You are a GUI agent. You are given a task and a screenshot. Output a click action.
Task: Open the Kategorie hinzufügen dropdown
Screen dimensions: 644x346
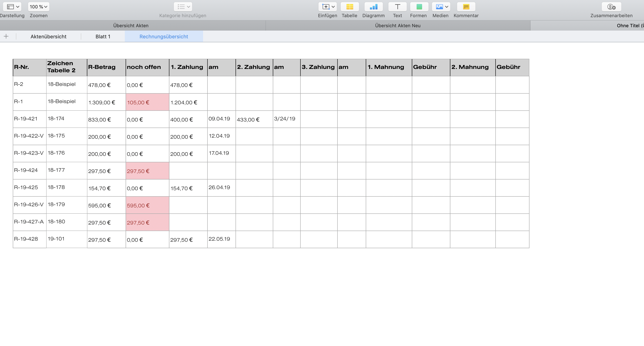183,7
